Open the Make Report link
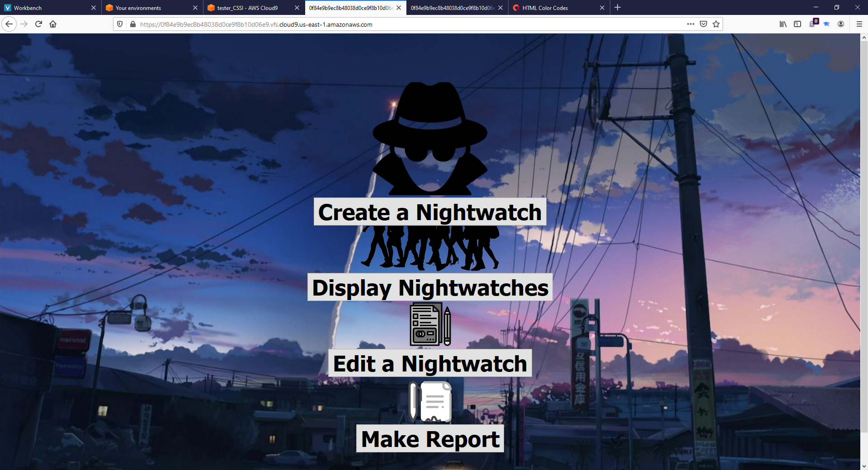This screenshot has width=868, height=470. (x=430, y=439)
